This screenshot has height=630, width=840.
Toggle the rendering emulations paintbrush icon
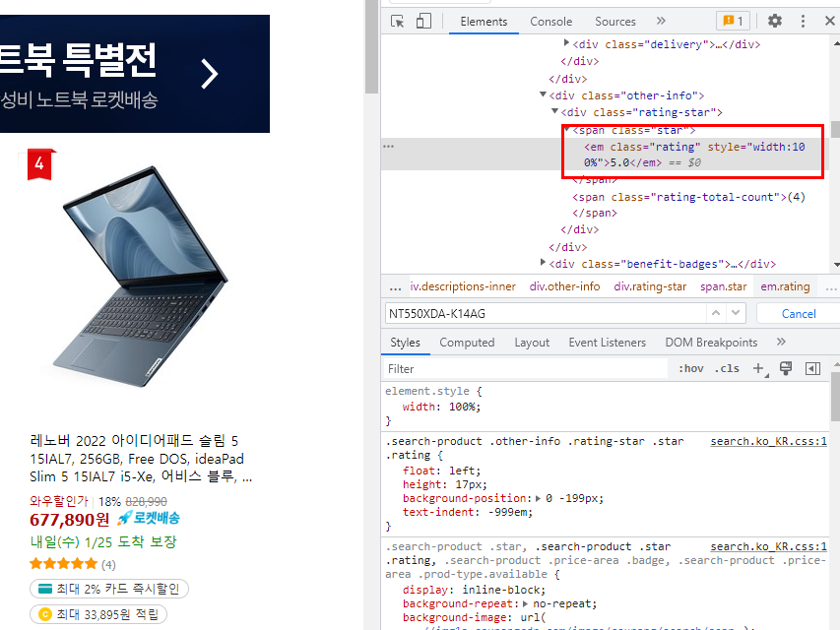(x=786, y=368)
